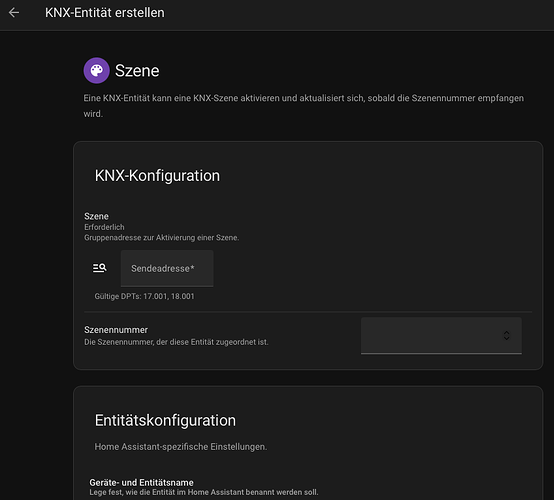Go back using the arrow icon
554x500 pixels.
14,13
